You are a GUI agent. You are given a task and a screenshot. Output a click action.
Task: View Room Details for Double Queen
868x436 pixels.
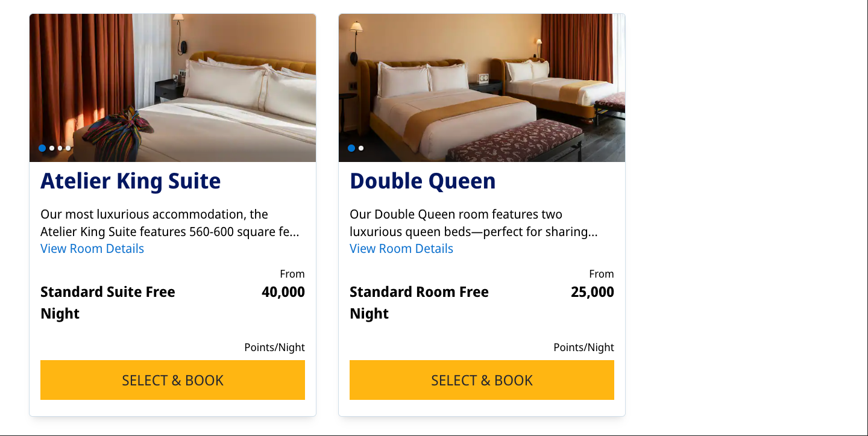(x=401, y=249)
